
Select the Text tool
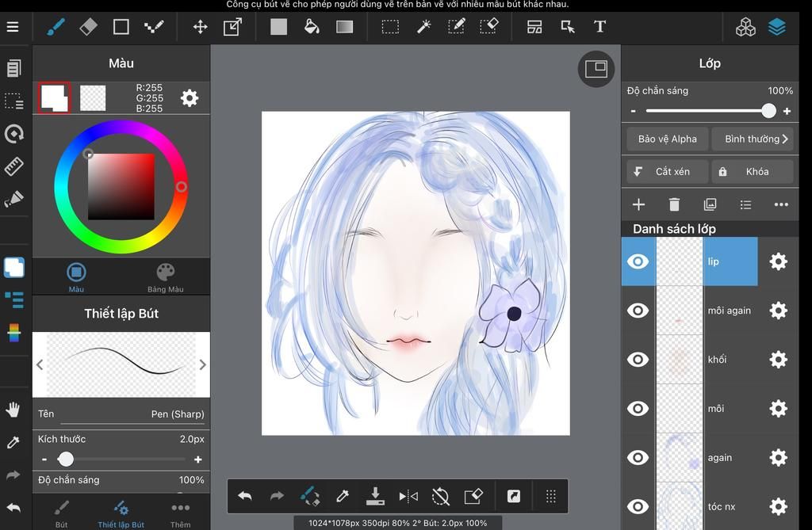coord(599,27)
